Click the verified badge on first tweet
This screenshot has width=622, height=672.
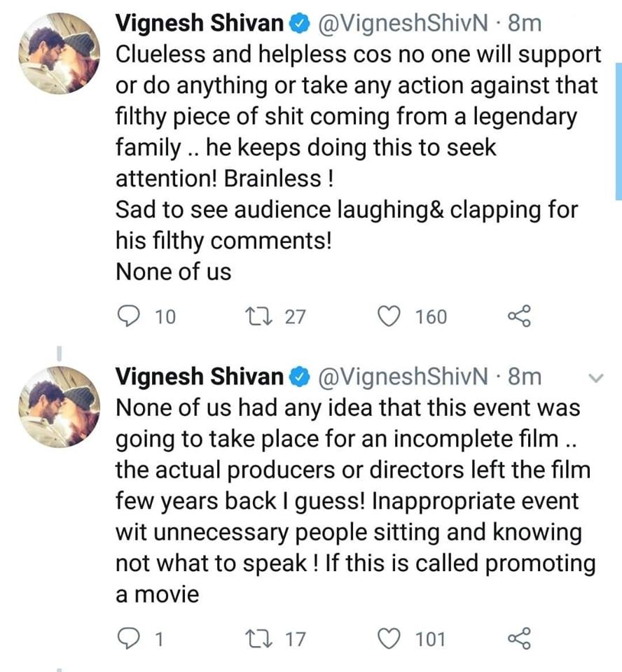tap(298, 24)
